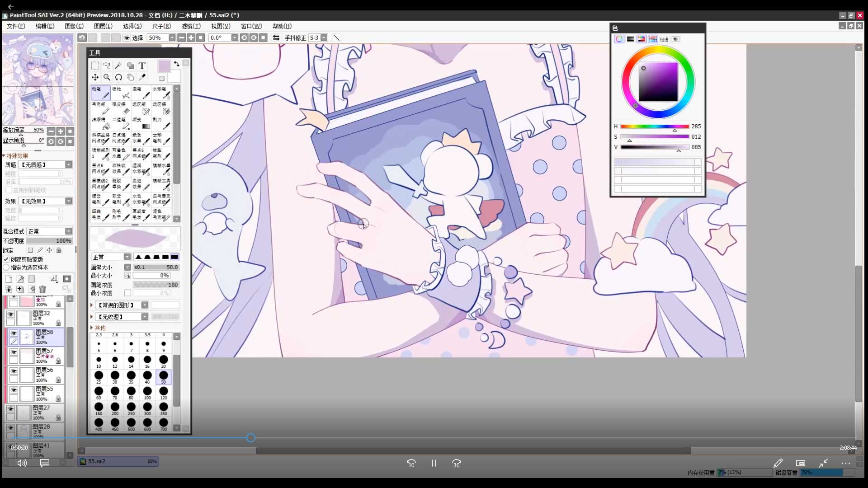Pick the eyedropper color picker tool

(x=142, y=77)
